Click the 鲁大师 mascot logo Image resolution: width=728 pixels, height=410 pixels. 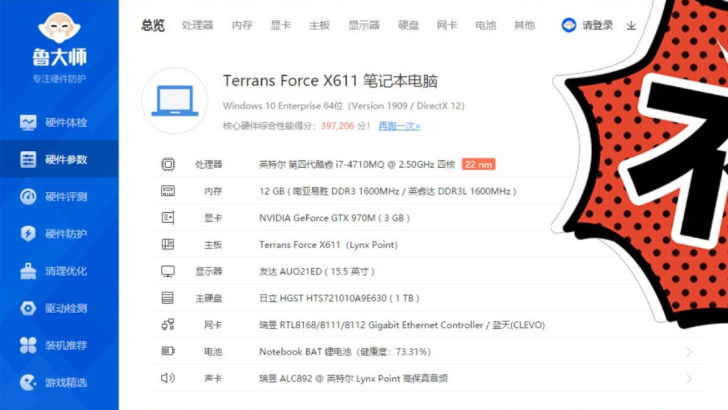coord(59,27)
